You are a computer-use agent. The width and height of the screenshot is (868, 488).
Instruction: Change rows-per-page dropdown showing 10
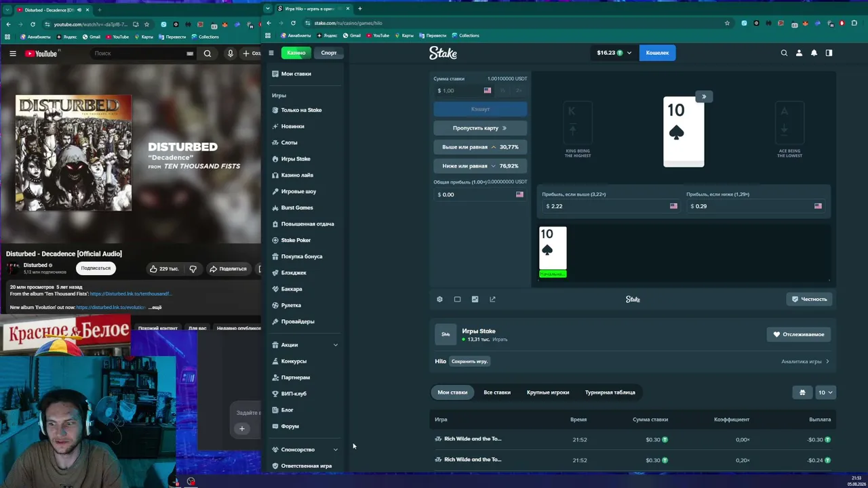[x=825, y=392]
